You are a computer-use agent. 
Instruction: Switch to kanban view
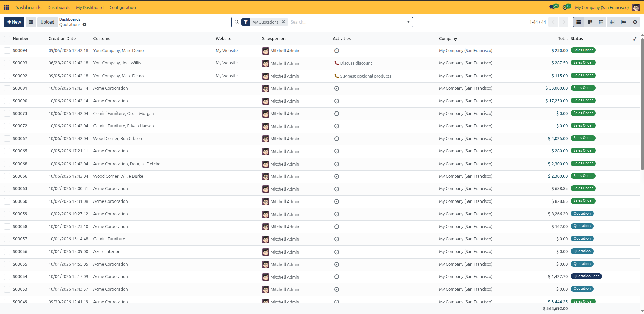tap(590, 22)
